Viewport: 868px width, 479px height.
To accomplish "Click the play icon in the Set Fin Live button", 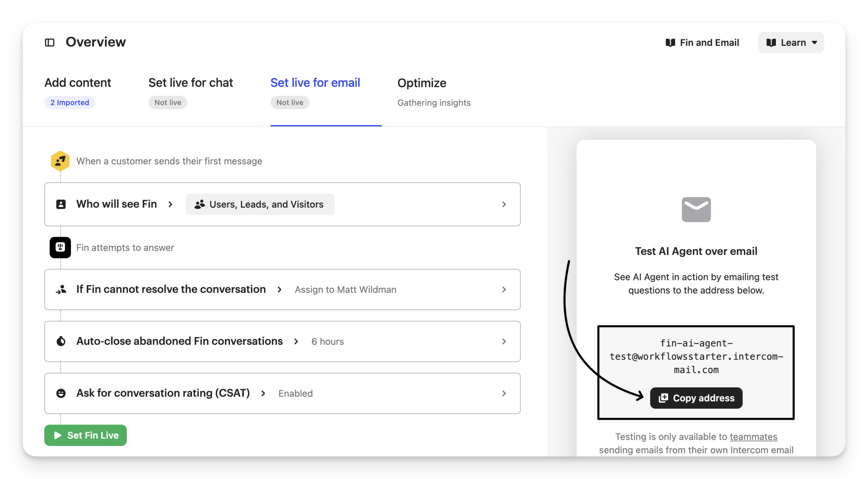I will click(x=58, y=435).
